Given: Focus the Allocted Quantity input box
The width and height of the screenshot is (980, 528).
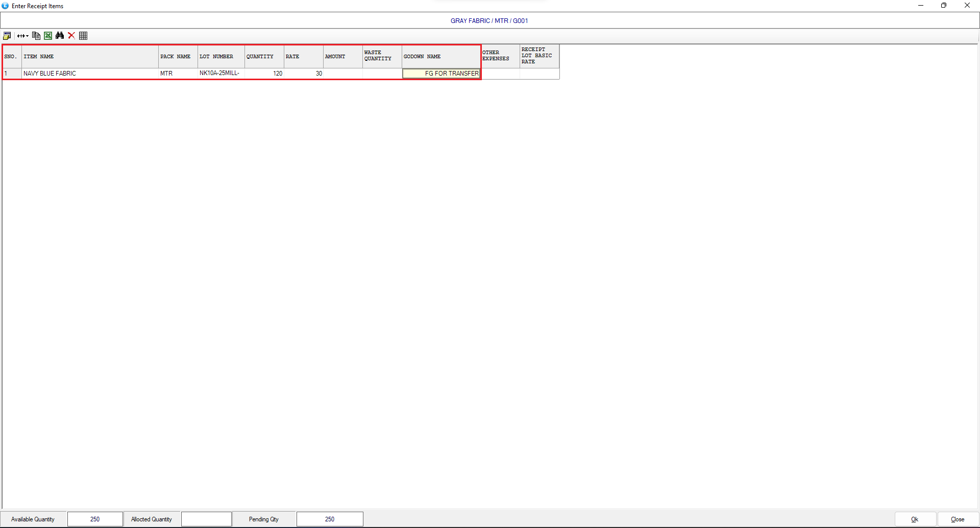Looking at the screenshot, I should (x=206, y=519).
